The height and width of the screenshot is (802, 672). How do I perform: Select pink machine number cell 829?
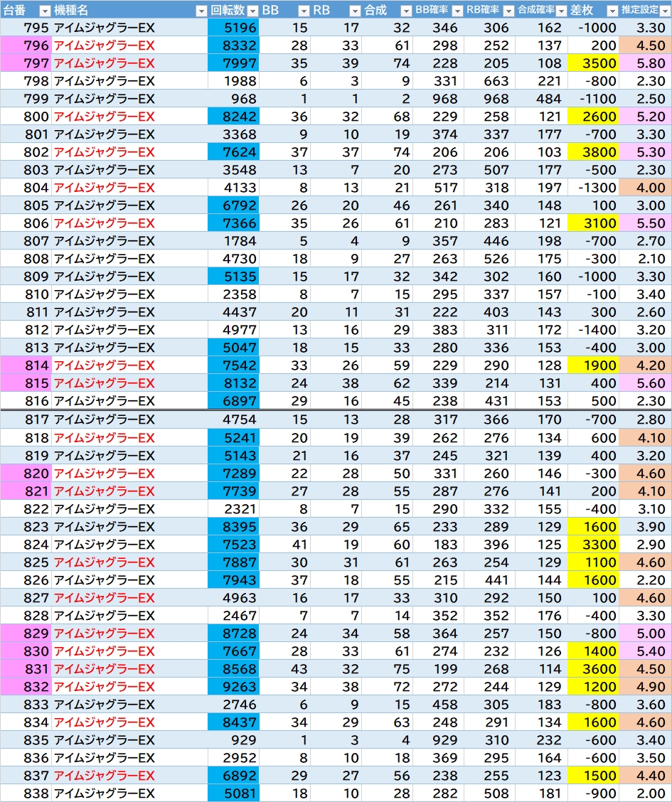point(26,633)
